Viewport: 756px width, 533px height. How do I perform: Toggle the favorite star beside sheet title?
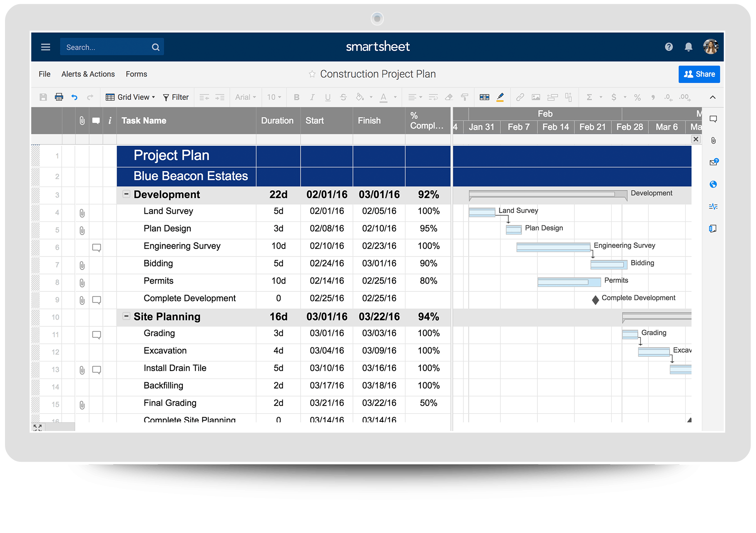click(312, 74)
